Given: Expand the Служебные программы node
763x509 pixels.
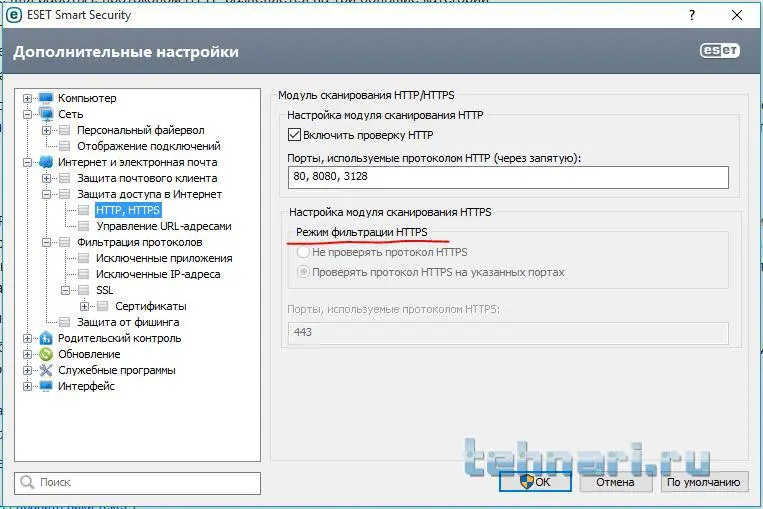Looking at the screenshot, I should [27, 371].
